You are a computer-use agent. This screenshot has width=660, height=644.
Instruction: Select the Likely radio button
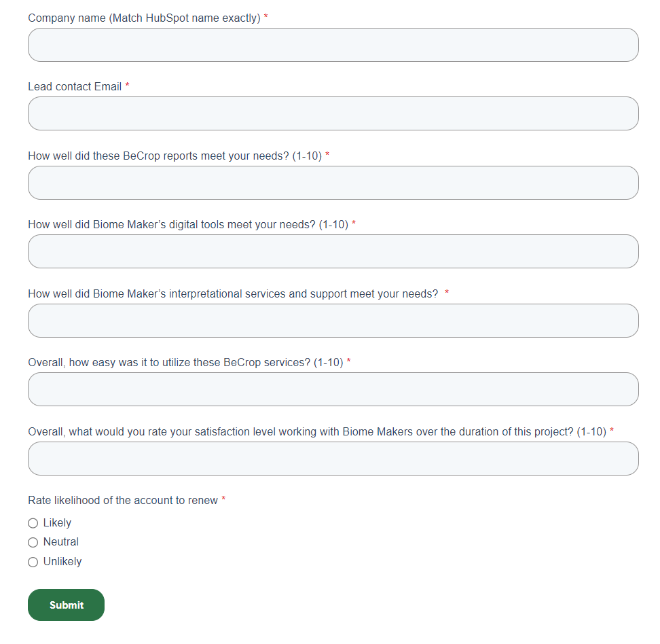[33, 523]
